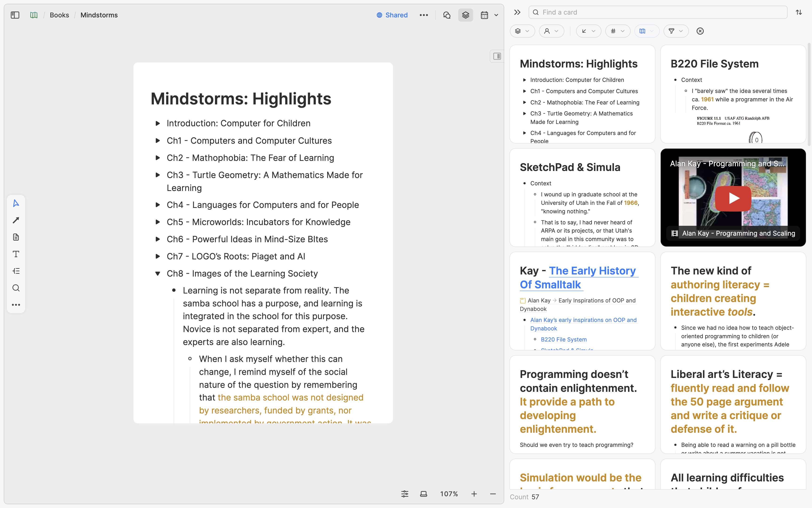Click the Mindstorms: Highlights document title
Viewport: 812px width, 508px height.
pyautogui.click(x=241, y=99)
